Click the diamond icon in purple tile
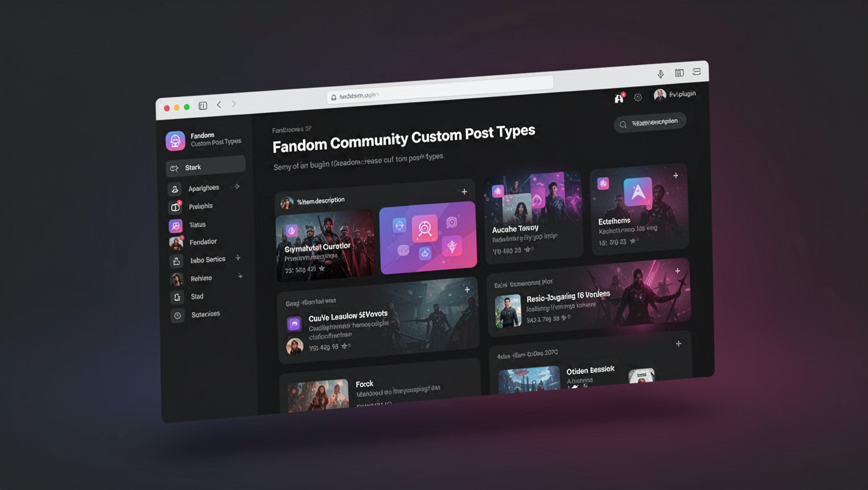 [453, 246]
